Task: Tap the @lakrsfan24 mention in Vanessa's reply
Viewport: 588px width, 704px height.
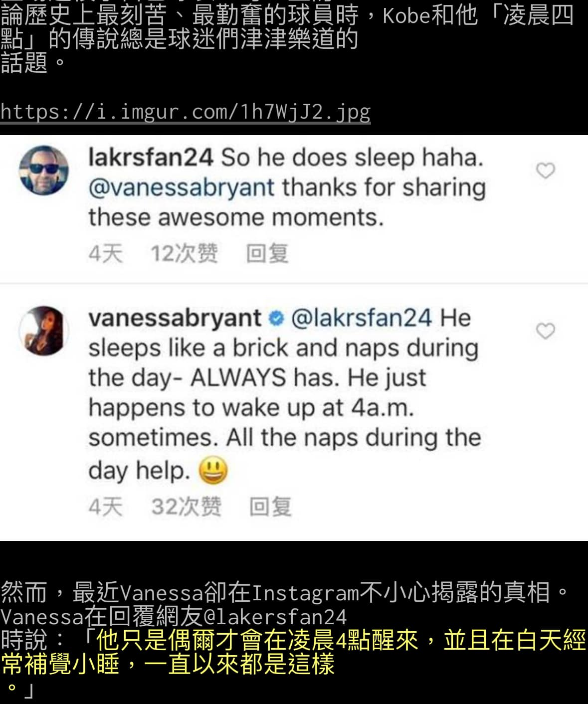Action: tap(361, 318)
